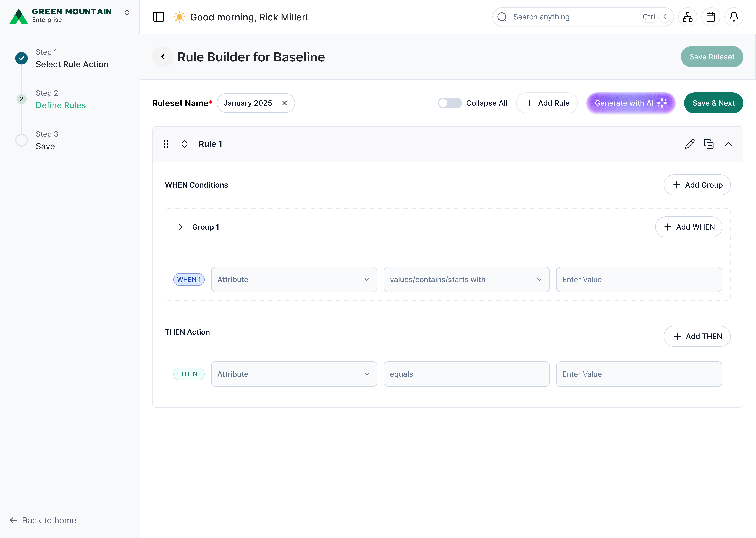This screenshot has width=756, height=538.
Task: Go to Step 2 Define Rules
Action: [61, 99]
